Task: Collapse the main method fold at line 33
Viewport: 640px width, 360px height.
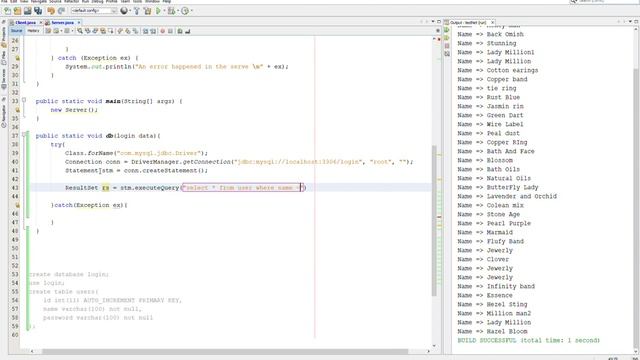Action: coord(24,100)
